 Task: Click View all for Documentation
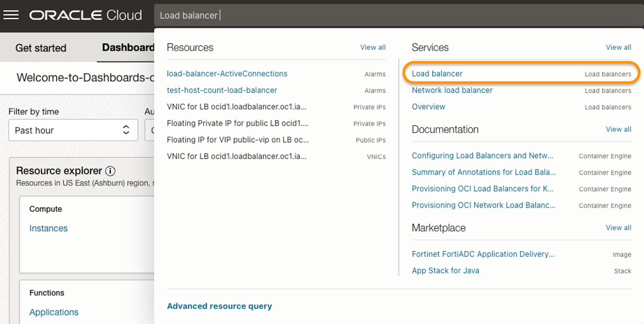tap(618, 129)
